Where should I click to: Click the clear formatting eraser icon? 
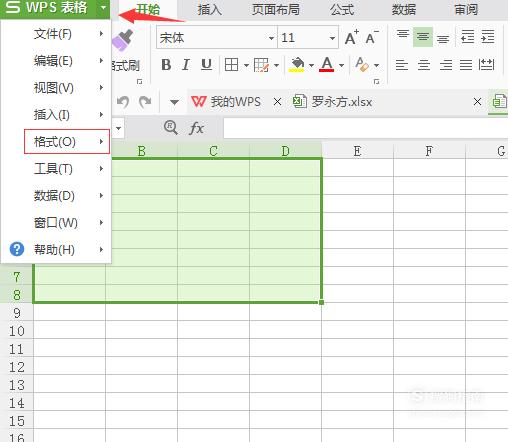point(362,64)
